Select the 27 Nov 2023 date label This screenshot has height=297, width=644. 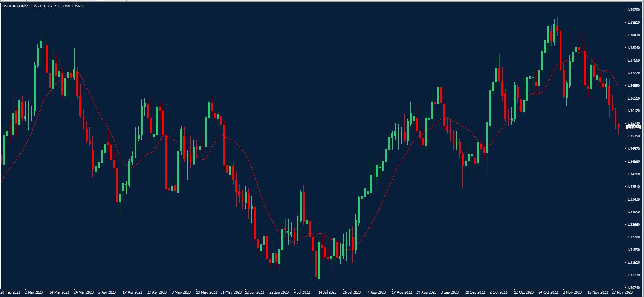point(622,292)
